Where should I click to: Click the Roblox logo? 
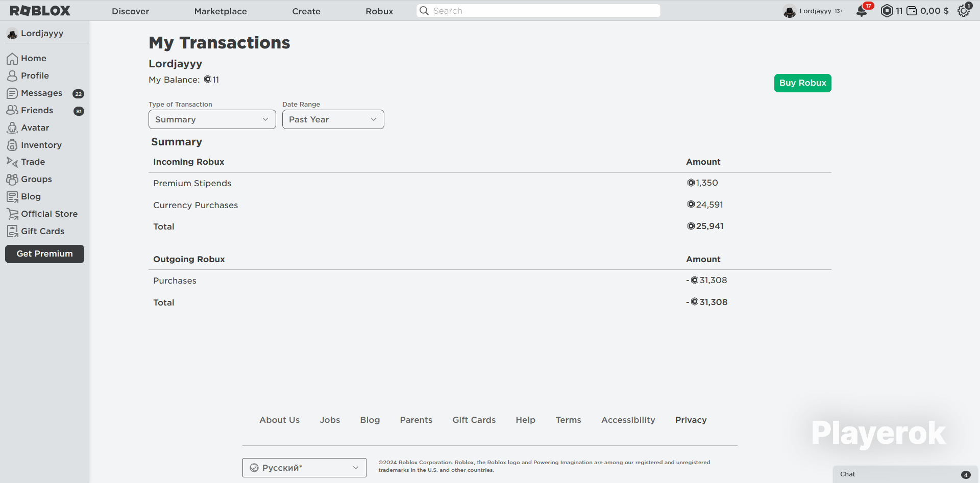pos(40,11)
